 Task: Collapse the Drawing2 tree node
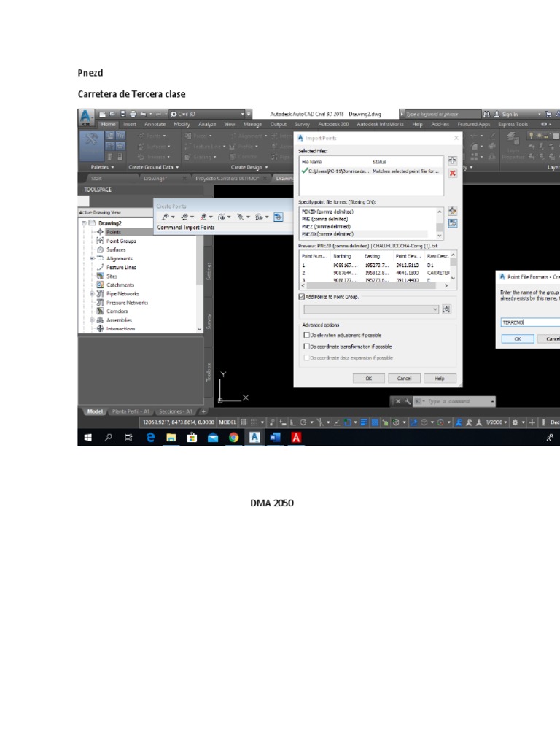(84, 223)
